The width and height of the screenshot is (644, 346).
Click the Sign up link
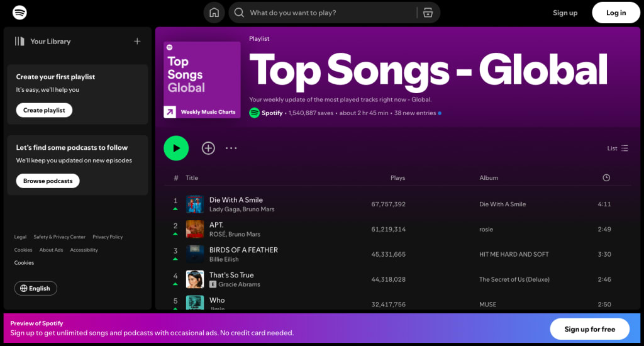565,13
